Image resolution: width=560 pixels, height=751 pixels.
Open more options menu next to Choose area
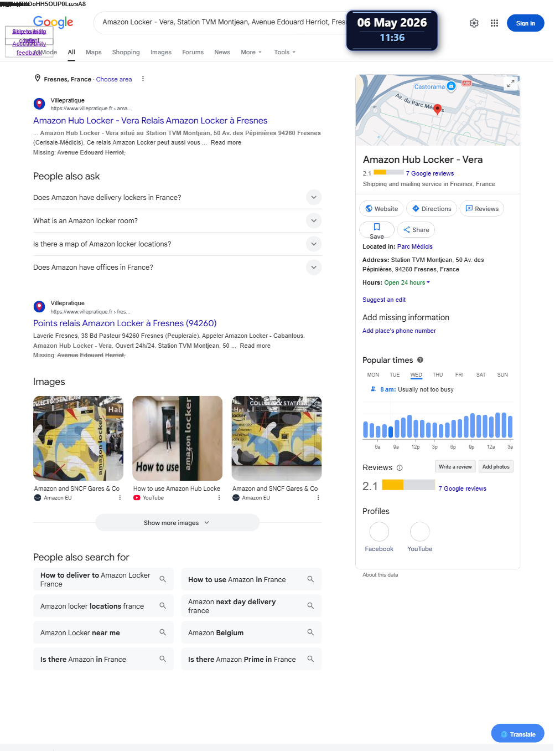143,79
